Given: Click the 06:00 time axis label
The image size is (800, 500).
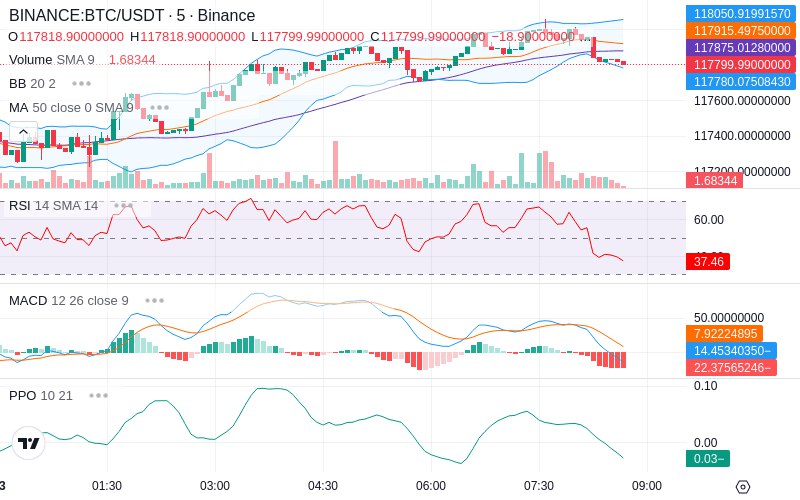Looking at the screenshot, I should [x=431, y=486].
